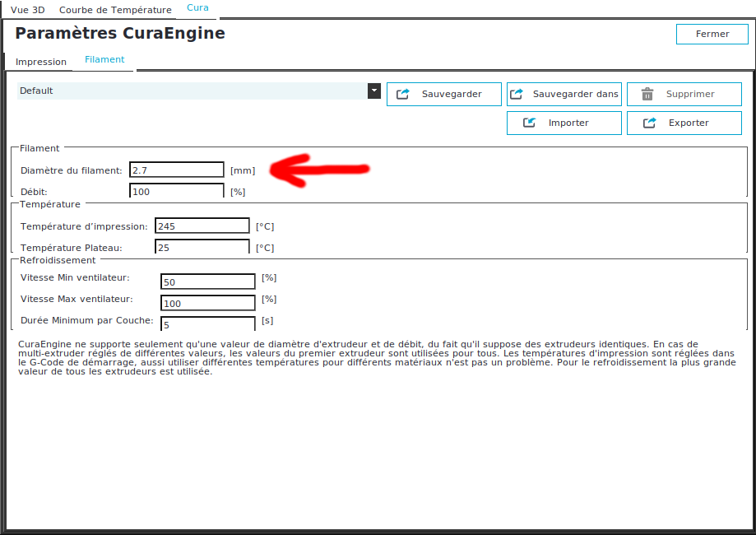Click the Diamètre du filament label

tap(72, 170)
